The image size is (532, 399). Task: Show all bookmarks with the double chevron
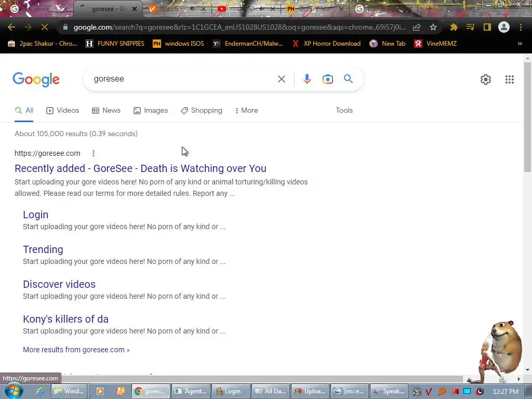tap(520, 44)
